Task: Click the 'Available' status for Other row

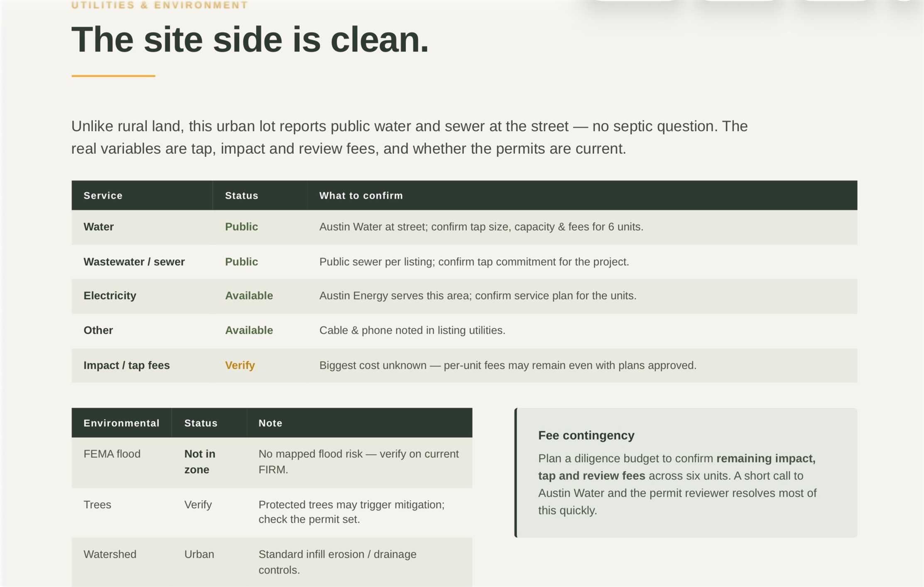Action: tap(249, 330)
